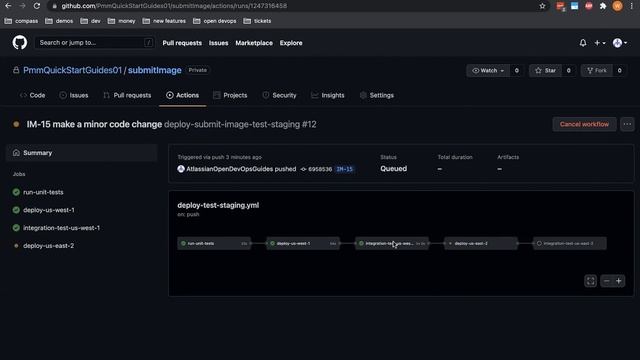640x360 pixels.
Task: Switch to the Code tab
Action: (32, 95)
